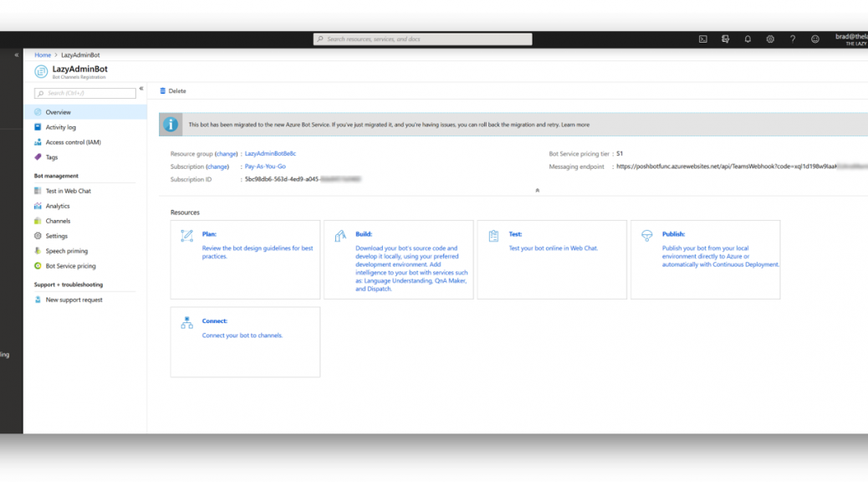
Task: Open the Pay-As-You-Go subscription link
Action: coord(265,167)
